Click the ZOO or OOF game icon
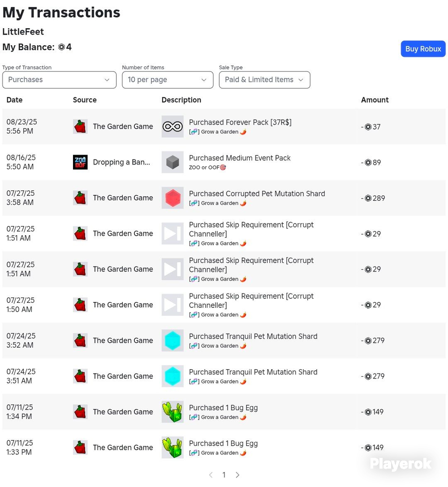This screenshot has width=448, height=487. [x=80, y=162]
